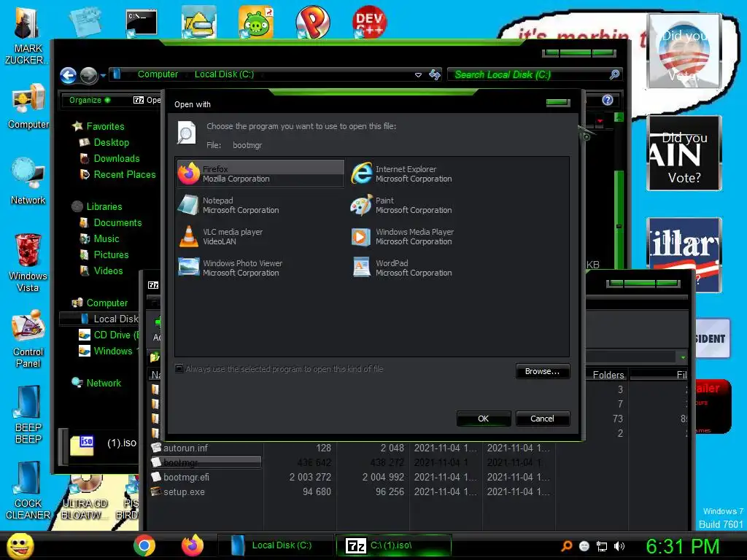Open Explorer's help question mark icon

[x=607, y=100]
